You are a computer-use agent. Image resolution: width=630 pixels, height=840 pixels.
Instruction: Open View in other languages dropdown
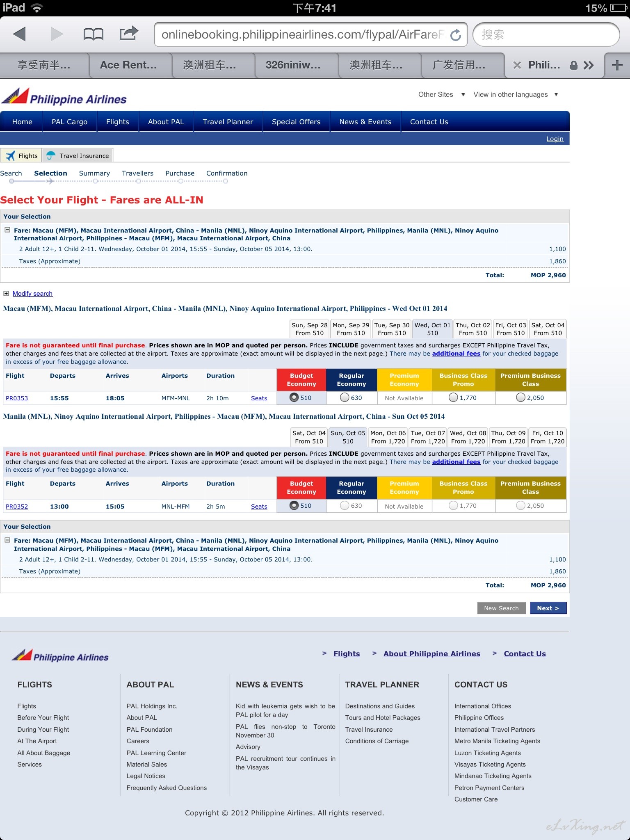coord(516,94)
